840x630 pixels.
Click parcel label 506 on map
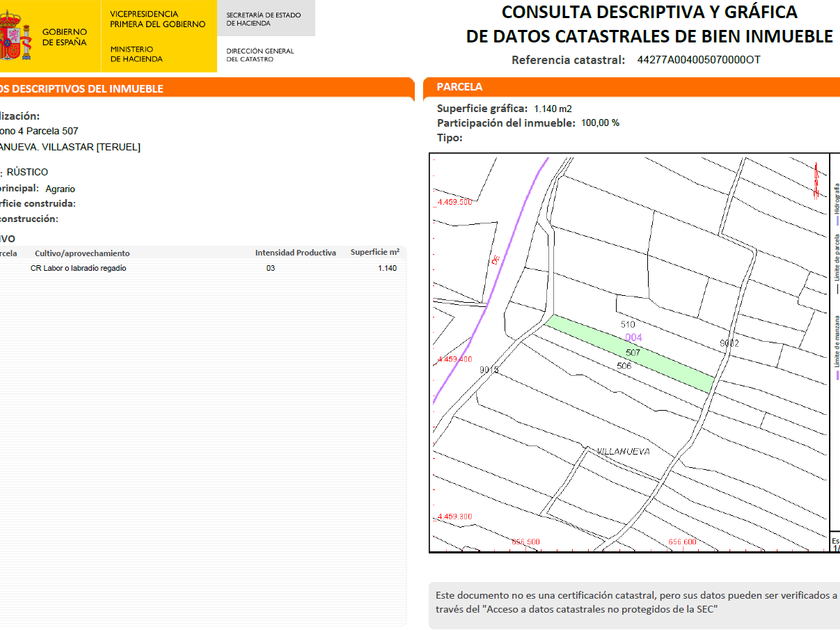click(624, 366)
